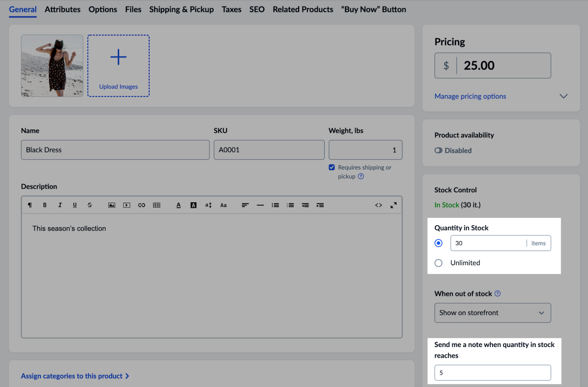
Task: Insert a hyperlink in the description editor
Action: pos(141,205)
